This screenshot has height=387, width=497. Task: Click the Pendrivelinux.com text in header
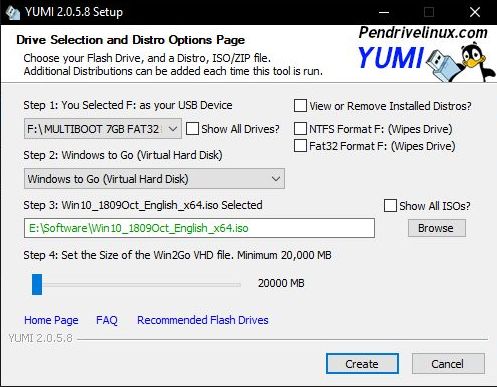pos(423,33)
